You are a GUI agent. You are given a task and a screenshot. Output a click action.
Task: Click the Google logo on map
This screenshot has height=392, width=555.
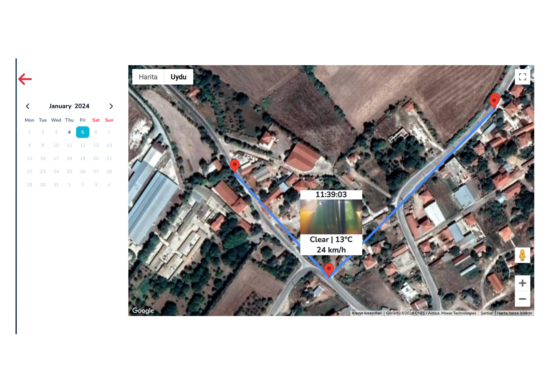tap(143, 310)
